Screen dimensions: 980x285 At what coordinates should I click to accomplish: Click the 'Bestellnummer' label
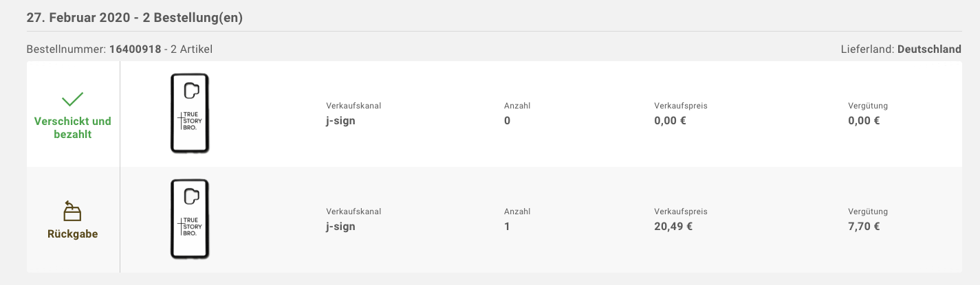click(65, 49)
